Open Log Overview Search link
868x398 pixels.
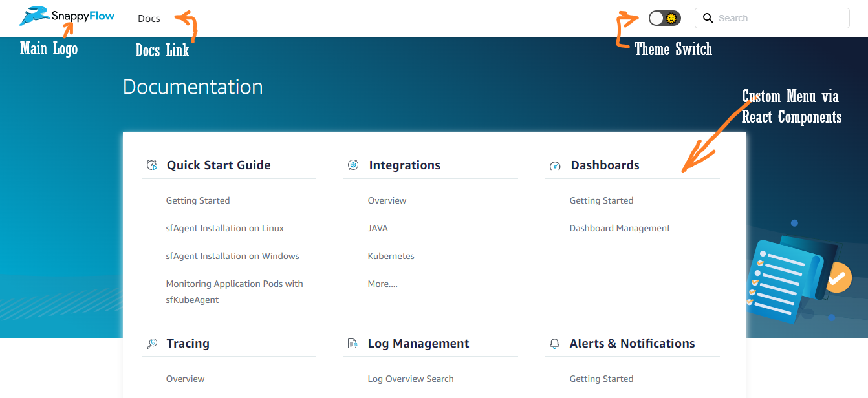click(x=410, y=379)
